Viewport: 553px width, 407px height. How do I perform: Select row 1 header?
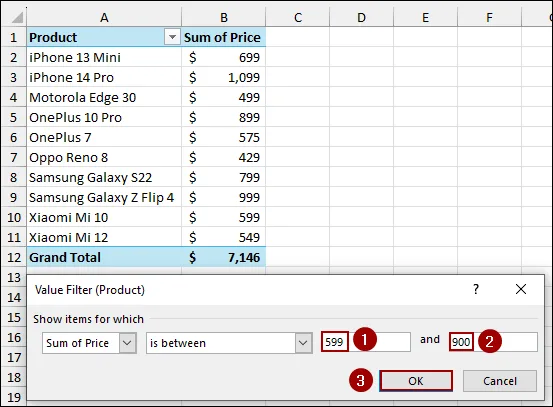pos(14,37)
